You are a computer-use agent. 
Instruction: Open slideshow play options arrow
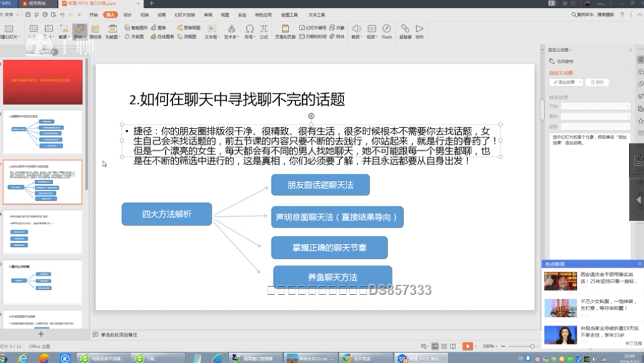(475, 347)
